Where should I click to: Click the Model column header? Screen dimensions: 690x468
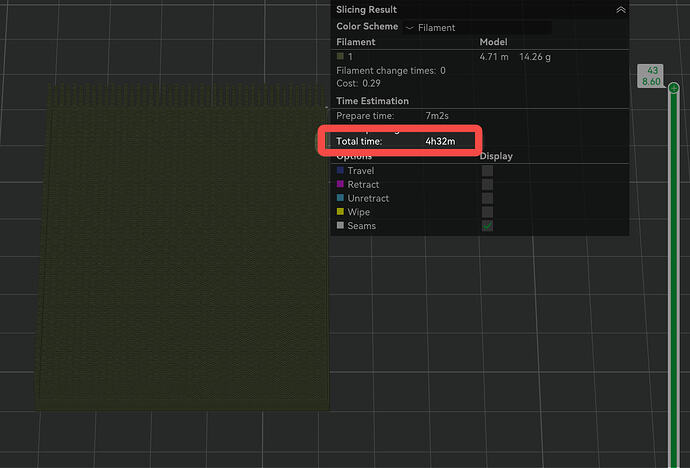493,42
